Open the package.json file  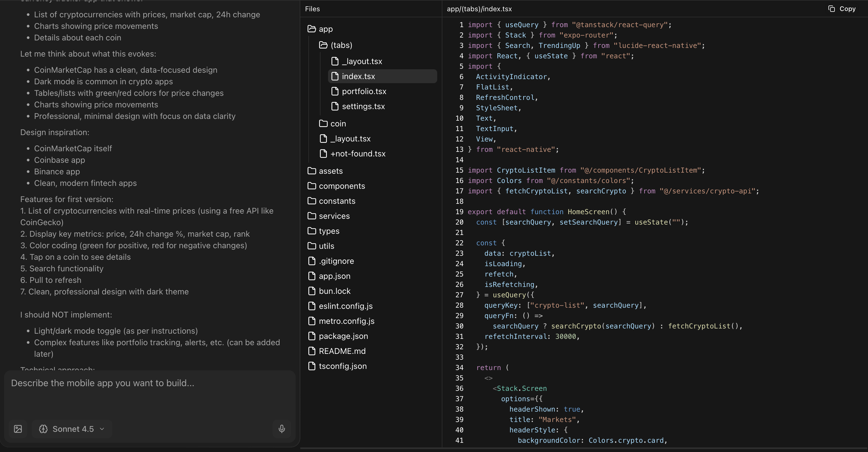(x=343, y=336)
